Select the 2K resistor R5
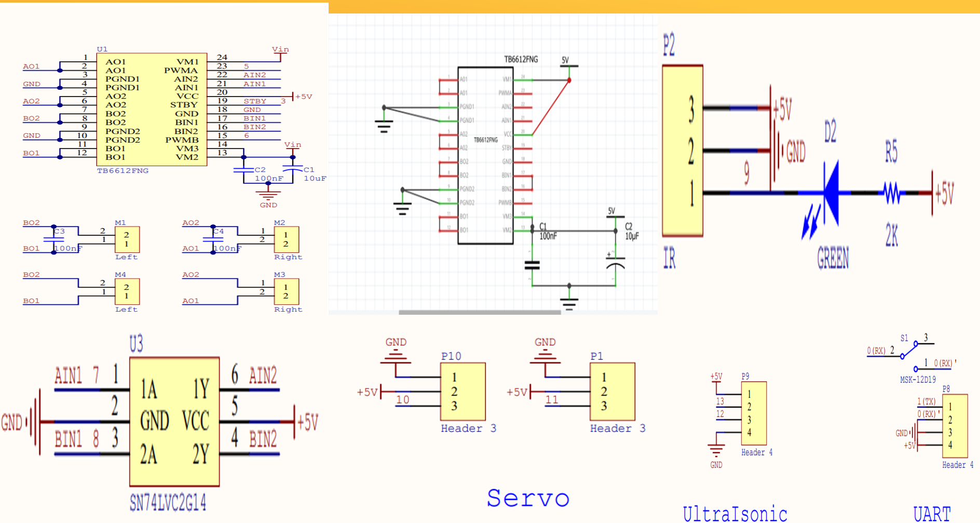Screen dimensions: 980x523 [891, 192]
